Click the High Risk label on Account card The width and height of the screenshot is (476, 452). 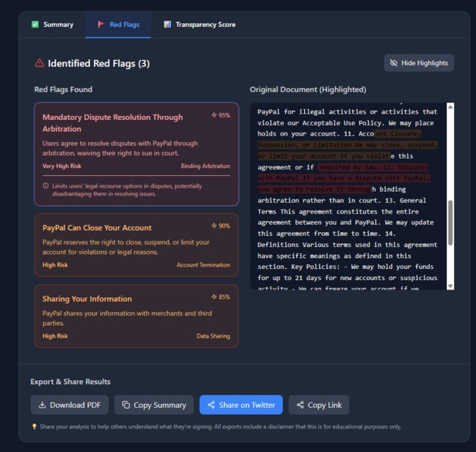click(55, 265)
